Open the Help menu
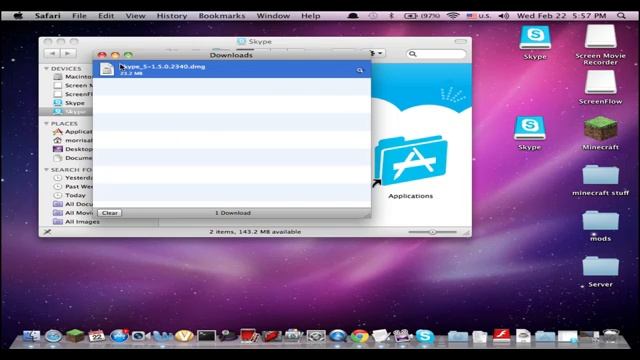 coord(311,16)
